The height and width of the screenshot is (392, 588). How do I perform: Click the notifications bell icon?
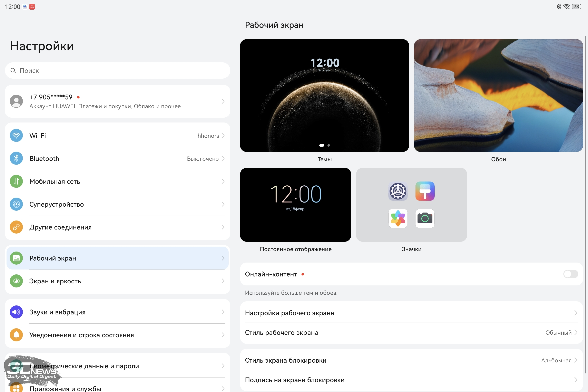pyautogui.click(x=16, y=335)
